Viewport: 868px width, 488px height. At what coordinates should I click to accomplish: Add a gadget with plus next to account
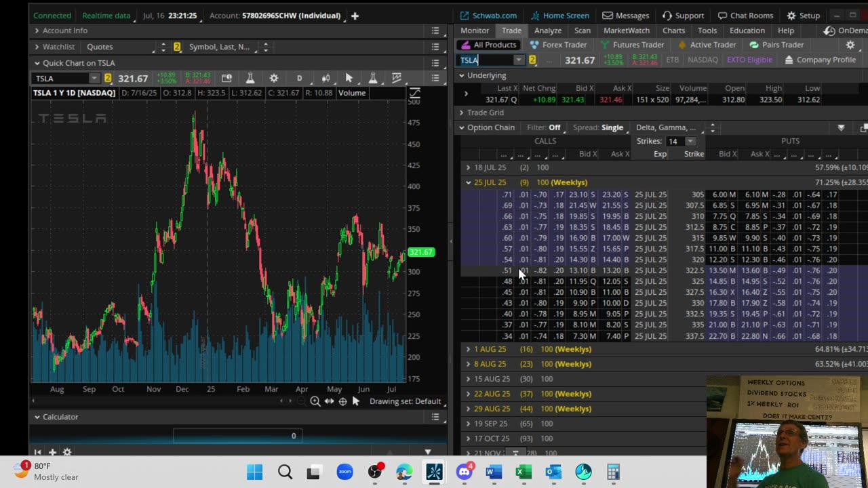[355, 16]
